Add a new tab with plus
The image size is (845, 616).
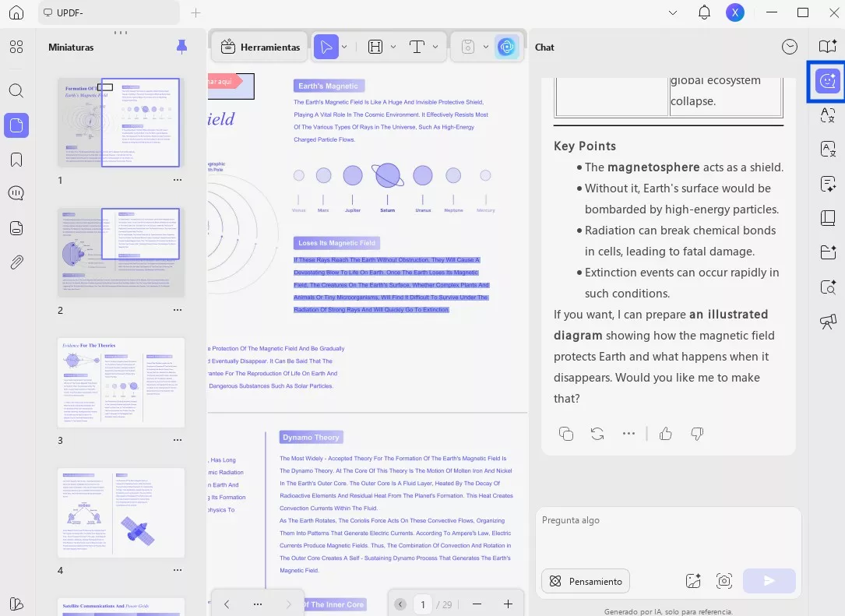tap(195, 12)
